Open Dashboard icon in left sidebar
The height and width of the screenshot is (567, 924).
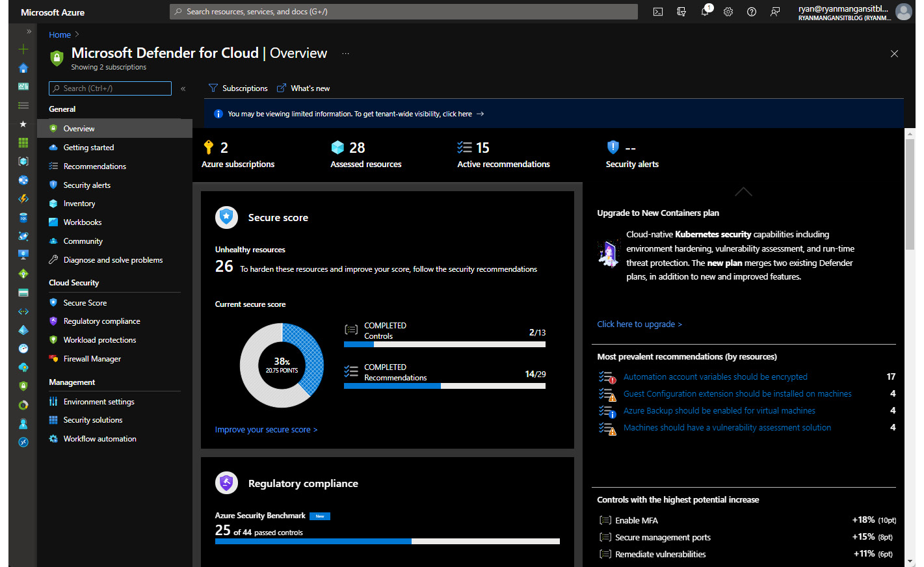23,86
